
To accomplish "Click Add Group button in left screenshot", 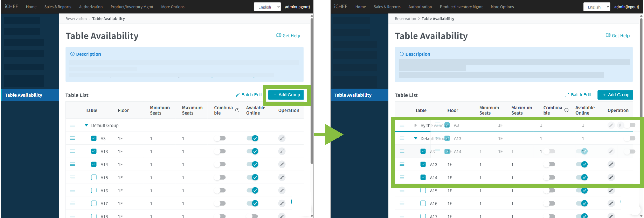I will (286, 95).
